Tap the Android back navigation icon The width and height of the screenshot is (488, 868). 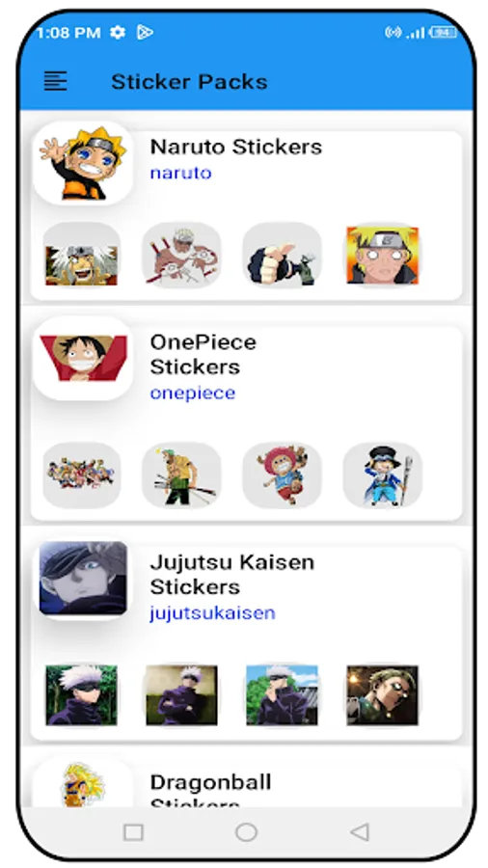(360, 831)
